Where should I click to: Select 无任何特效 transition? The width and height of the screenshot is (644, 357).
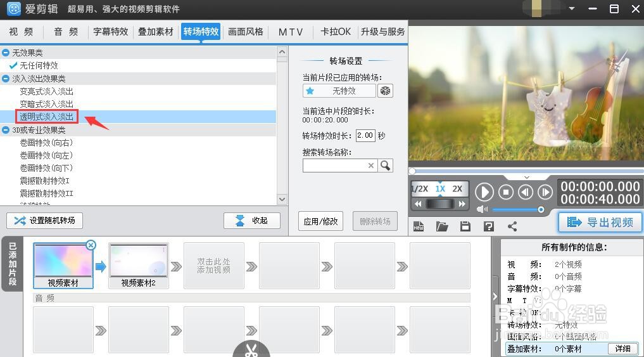(39, 65)
